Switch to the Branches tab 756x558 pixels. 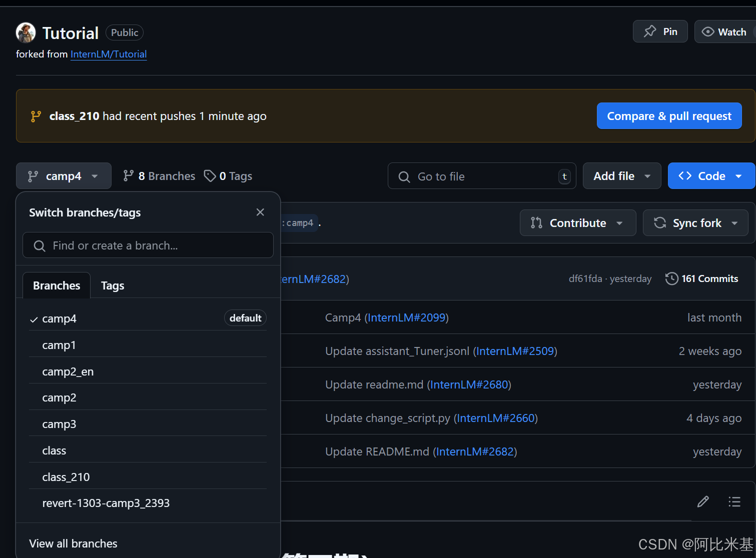click(57, 285)
